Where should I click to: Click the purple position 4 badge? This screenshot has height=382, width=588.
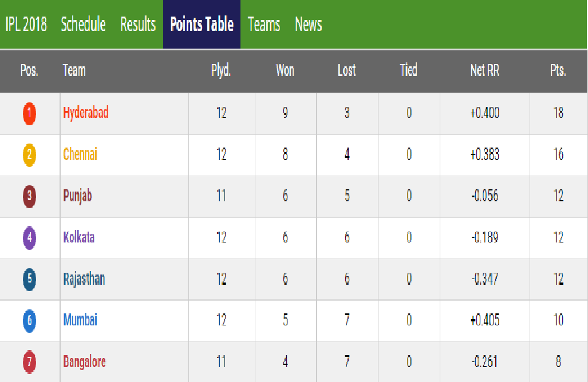click(x=29, y=238)
